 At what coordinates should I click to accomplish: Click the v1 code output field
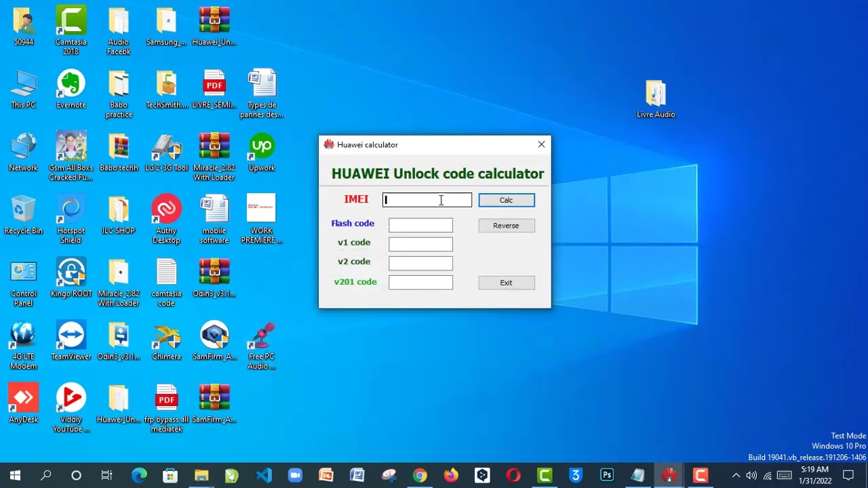click(x=420, y=244)
